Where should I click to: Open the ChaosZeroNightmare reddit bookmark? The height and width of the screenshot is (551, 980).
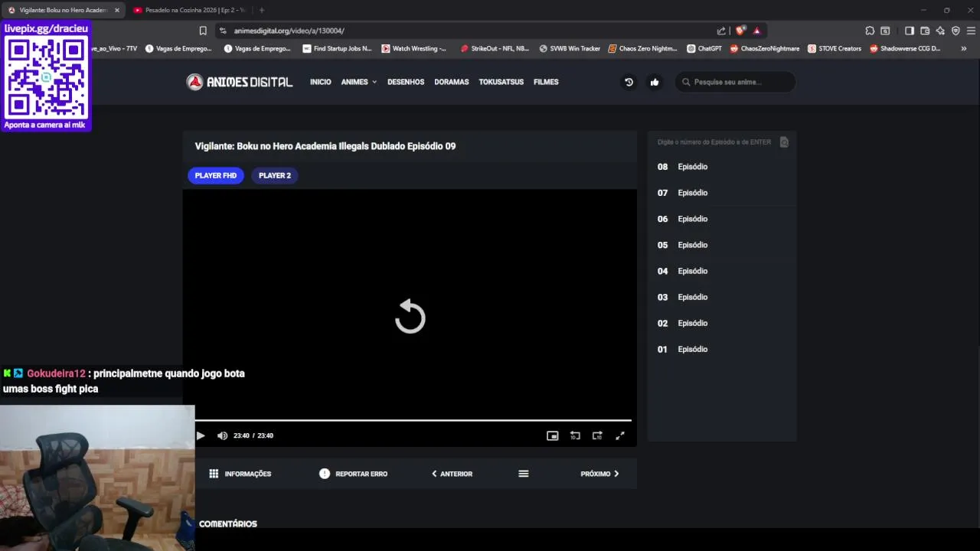coord(765,48)
